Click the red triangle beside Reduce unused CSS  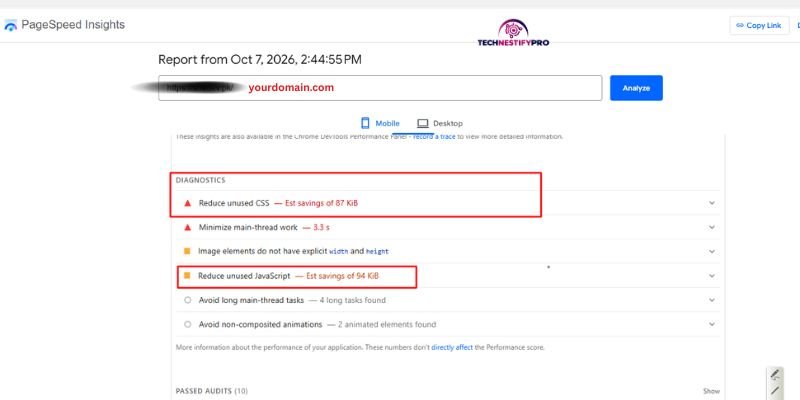pos(187,203)
